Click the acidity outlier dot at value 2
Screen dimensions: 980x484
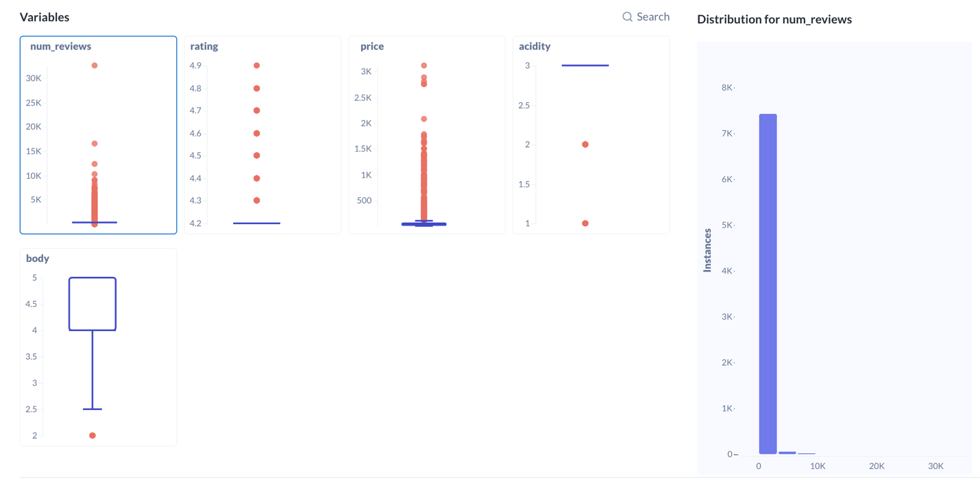[585, 144]
